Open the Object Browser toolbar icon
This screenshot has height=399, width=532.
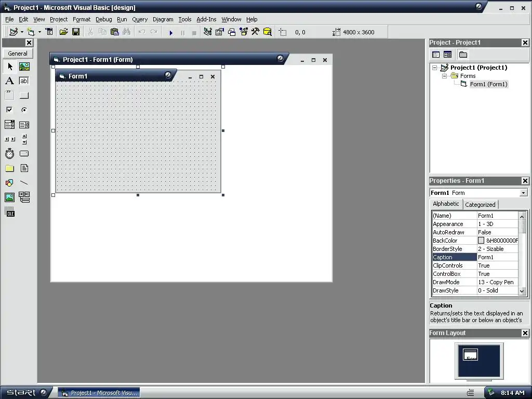point(244,32)
